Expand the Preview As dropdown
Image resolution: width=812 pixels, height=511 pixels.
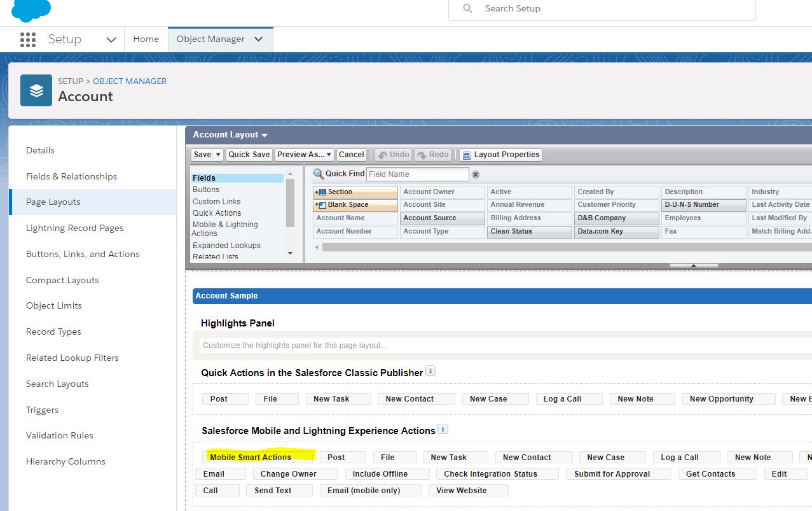tap(304, 155)
